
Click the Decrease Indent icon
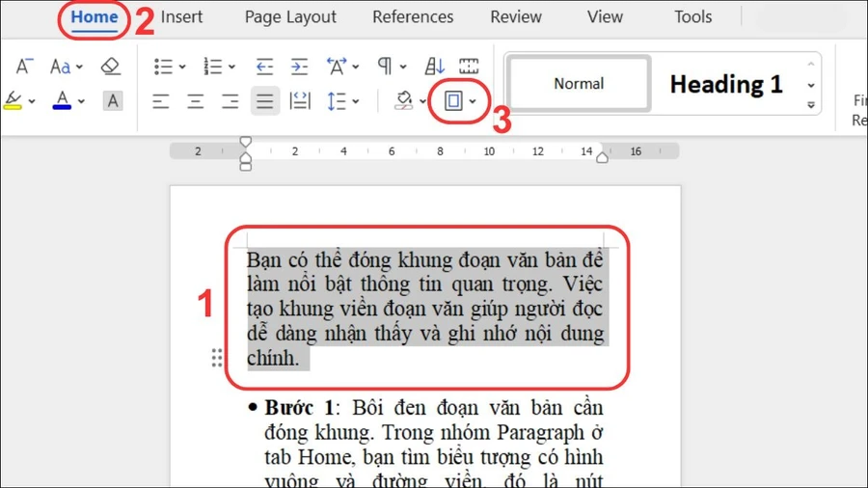coord(264,67)
